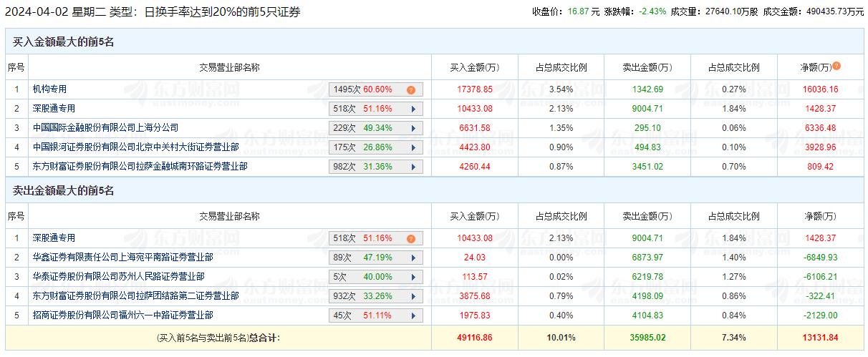Screen dimensions: 868x357
Task: Select the 卖出金额最大的前5名 section header
Action: coord(64,191)
